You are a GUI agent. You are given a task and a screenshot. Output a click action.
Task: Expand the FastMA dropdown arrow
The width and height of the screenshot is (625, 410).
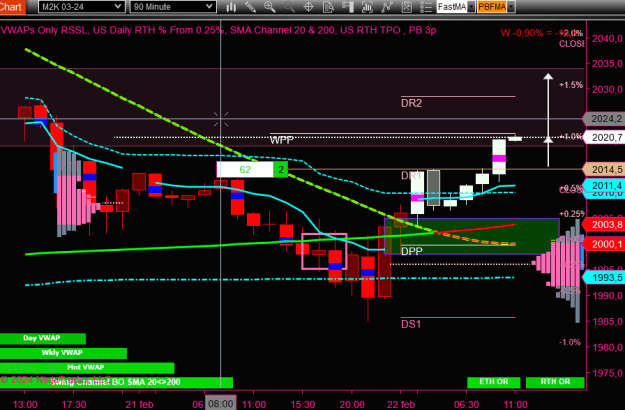pos(471,7)
